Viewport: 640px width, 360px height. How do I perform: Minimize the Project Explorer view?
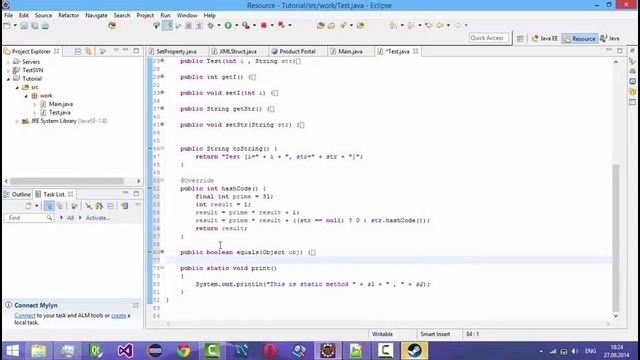point(126,50)
